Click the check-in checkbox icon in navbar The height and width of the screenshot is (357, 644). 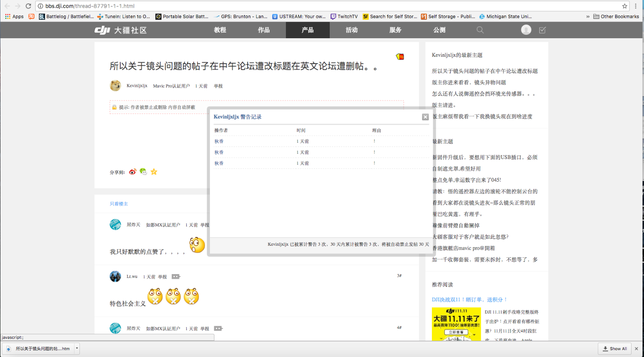pos(542,30)
